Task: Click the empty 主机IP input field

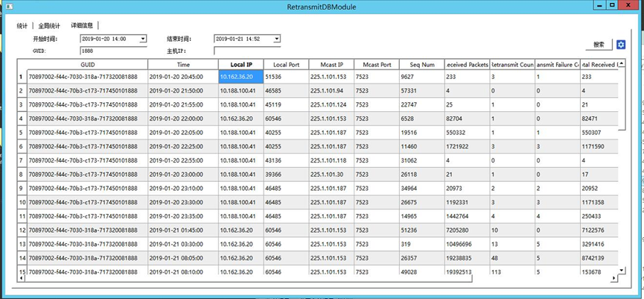Action: [247, 51]
